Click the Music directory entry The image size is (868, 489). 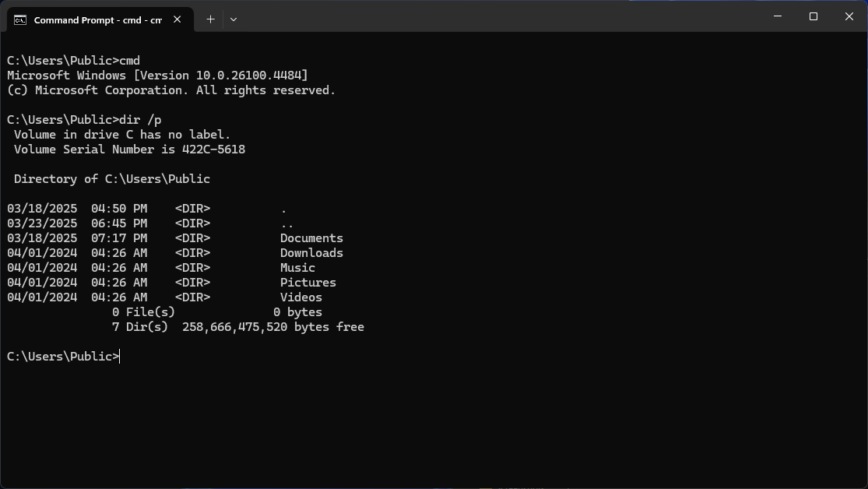[x=297, y=268]
